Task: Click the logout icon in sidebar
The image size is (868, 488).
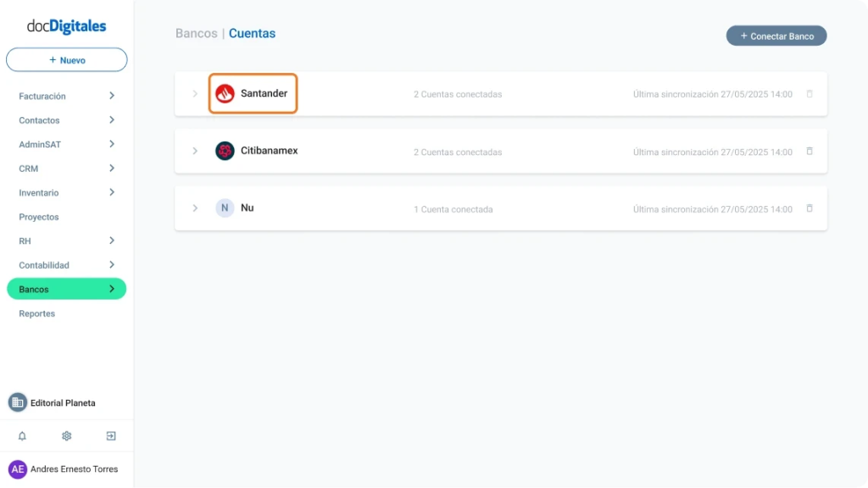Action: tap(111, 436)
